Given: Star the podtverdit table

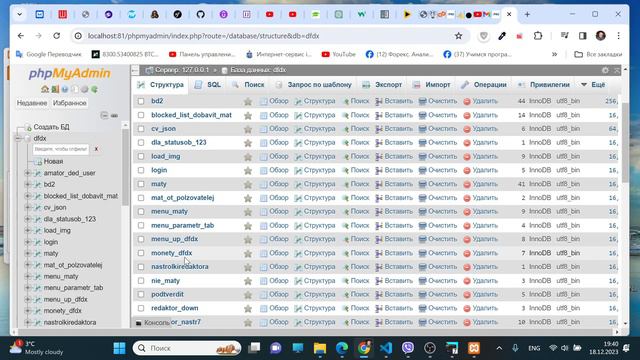Looking at the screenshot, I should (x=248, y=295).
